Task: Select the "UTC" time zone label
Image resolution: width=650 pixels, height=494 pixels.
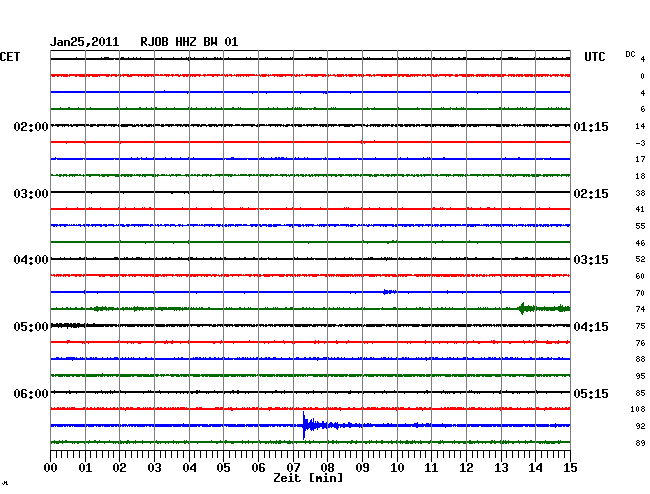Action: [x=594, y=57]
